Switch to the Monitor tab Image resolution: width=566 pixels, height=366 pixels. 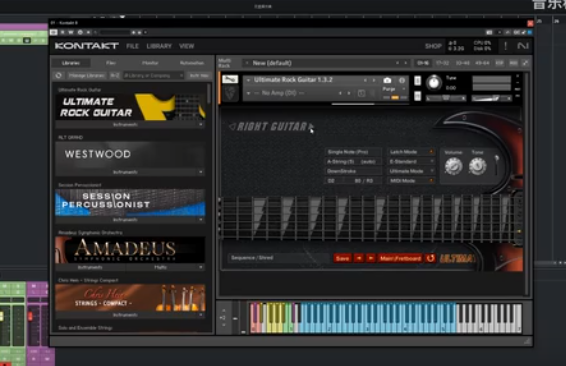pyautogui.click(x=150, y=63)
